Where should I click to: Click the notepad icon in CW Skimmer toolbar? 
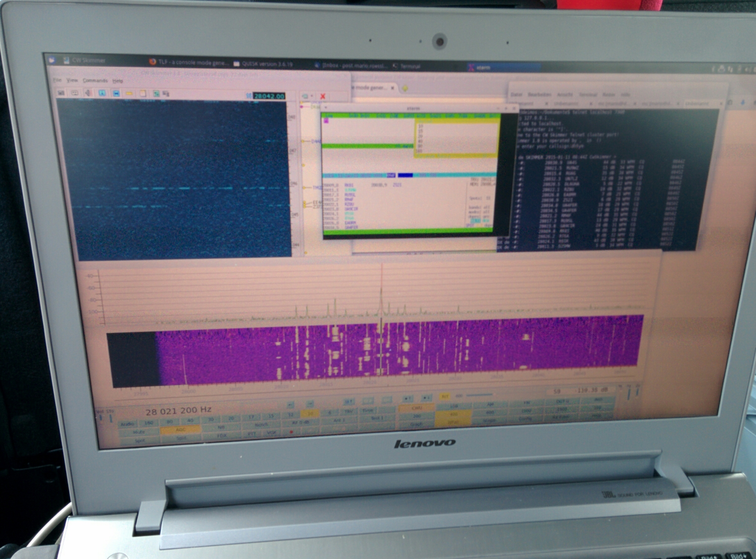pyautogui.click(x=143, y=93)
